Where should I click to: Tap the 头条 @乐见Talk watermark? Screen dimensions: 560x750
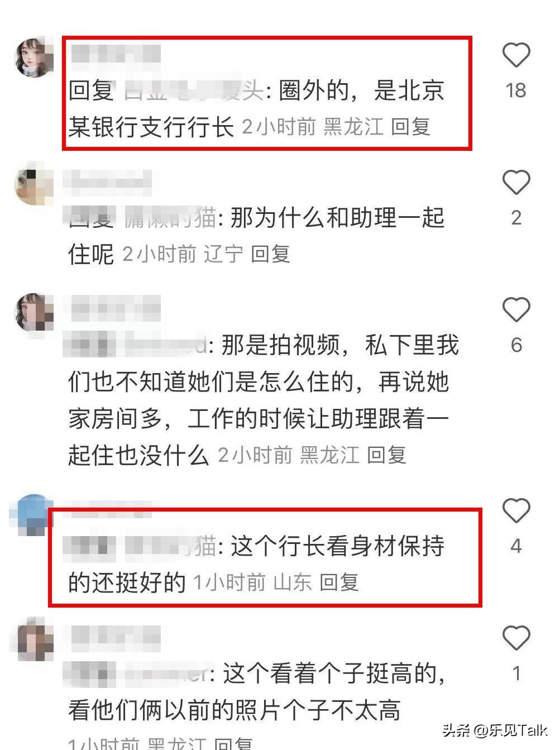click(x=495, y=729)
